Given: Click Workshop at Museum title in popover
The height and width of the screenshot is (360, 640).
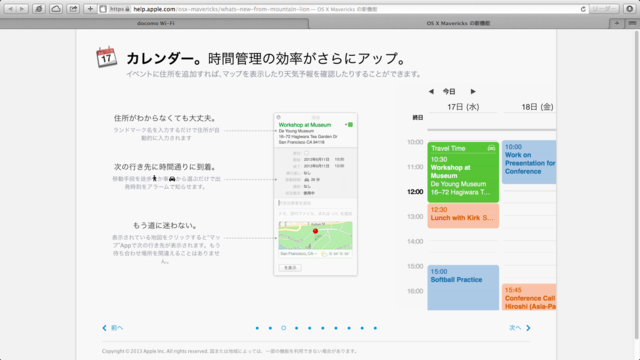Looking at the screenshot, I should coord(304,125).
